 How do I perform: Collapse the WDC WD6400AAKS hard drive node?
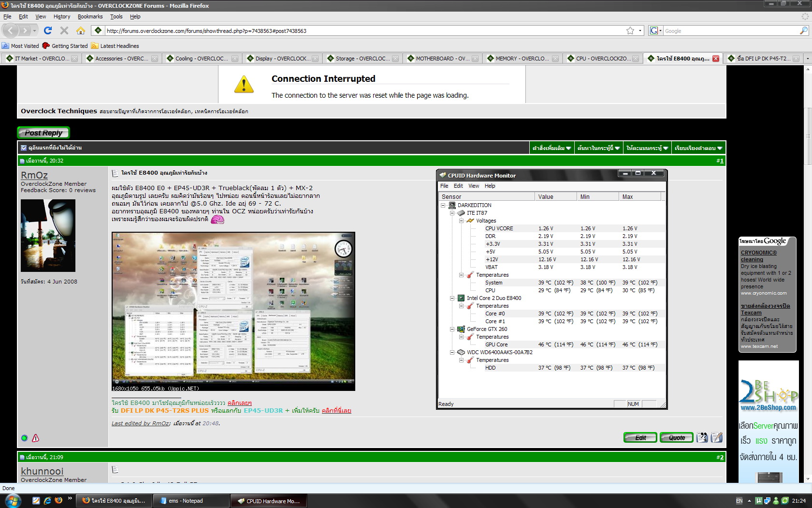452,352
